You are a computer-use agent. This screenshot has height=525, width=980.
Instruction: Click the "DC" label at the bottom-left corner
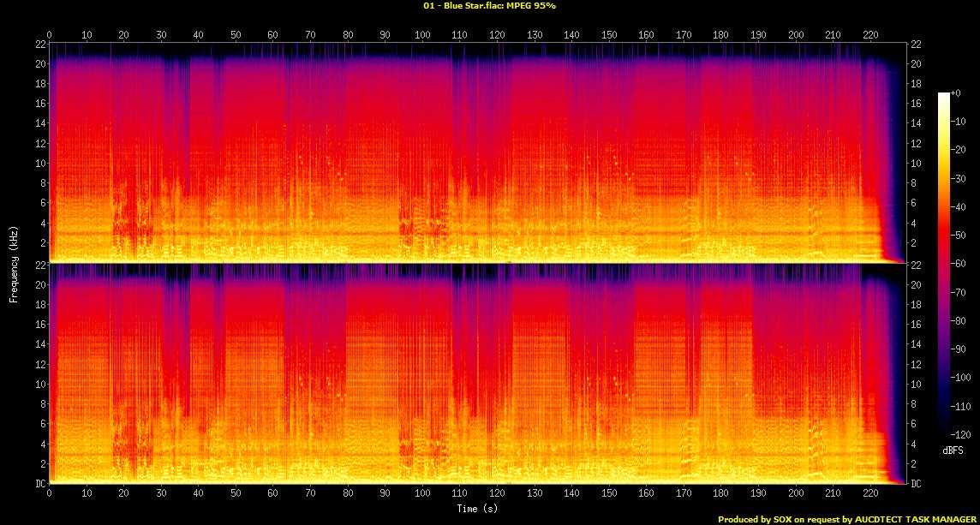pos(39,484)
